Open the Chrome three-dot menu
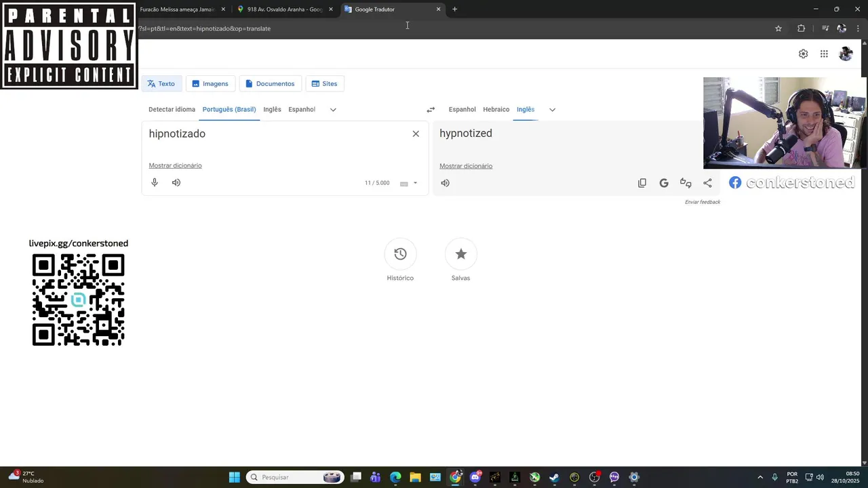The height and width of the screenshot is (488, 868). point(859,28)
